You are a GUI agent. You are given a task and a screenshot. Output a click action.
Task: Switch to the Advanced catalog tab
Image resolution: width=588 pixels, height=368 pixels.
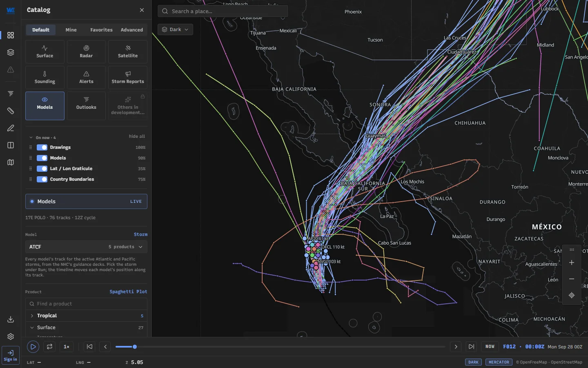tap(132, 30)
